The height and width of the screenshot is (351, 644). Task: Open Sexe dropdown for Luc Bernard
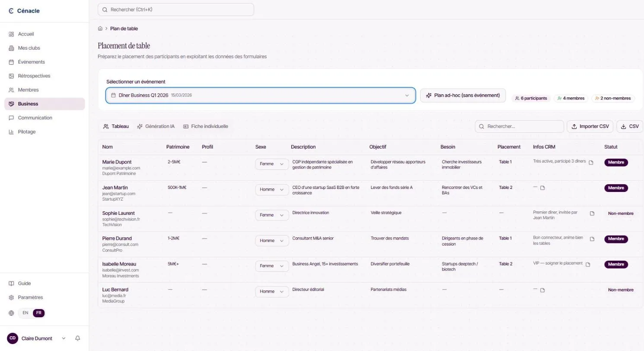[x=272, y=292]
